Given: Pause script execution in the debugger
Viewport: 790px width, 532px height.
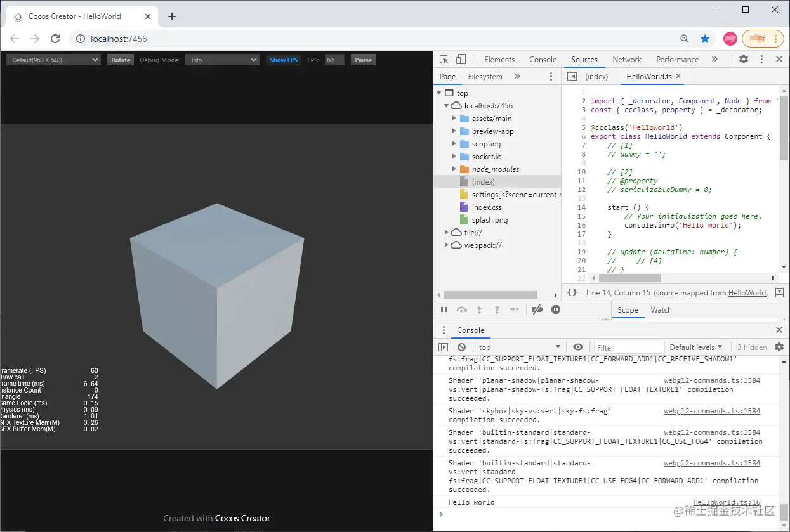Looking at the screenshot, I should pos(444,309).
